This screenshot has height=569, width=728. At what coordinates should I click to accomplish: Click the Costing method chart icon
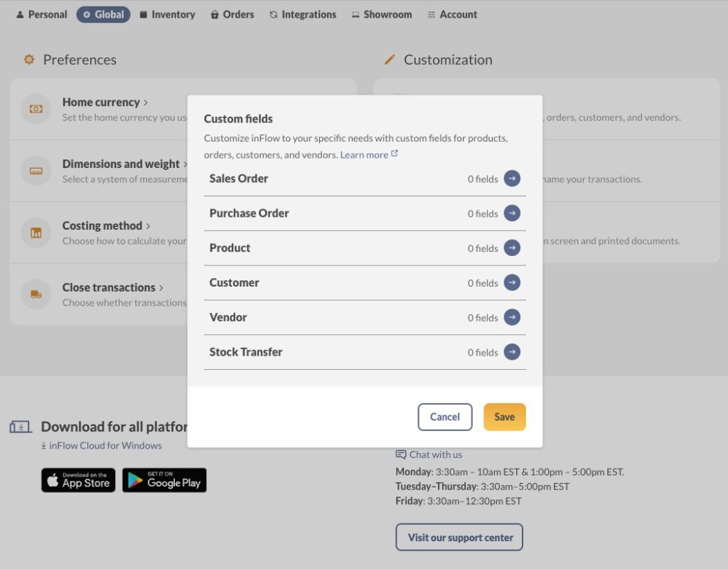click(36, 233)
